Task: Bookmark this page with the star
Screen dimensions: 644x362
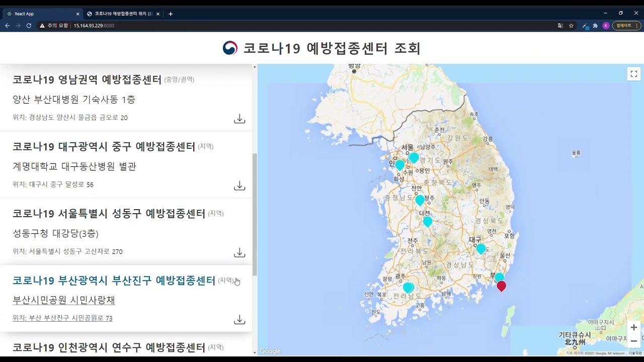Action: pos(571,26)
